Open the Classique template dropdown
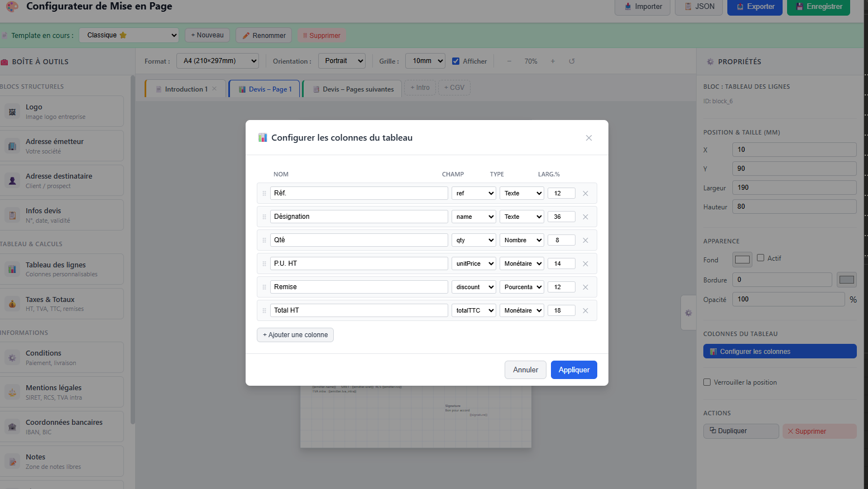Viewport: 868px width, 489px height. pos(129,35)
